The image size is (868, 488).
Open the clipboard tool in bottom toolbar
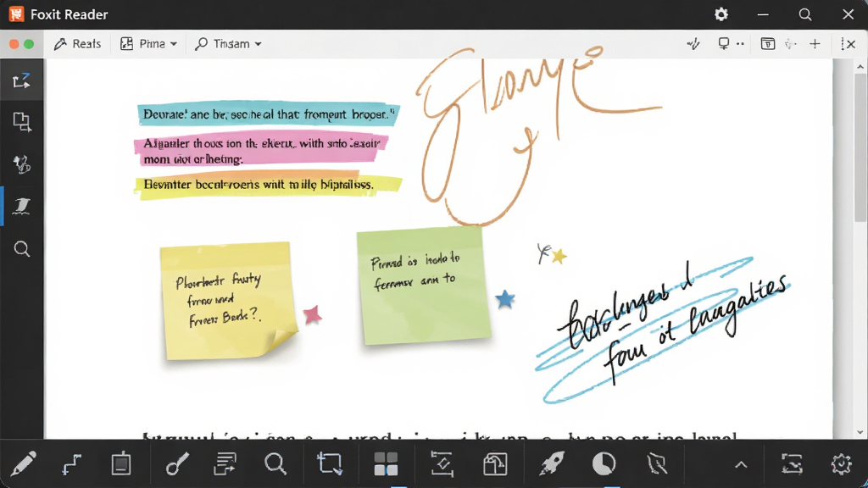pyautogui.click(x=120, y=463)
